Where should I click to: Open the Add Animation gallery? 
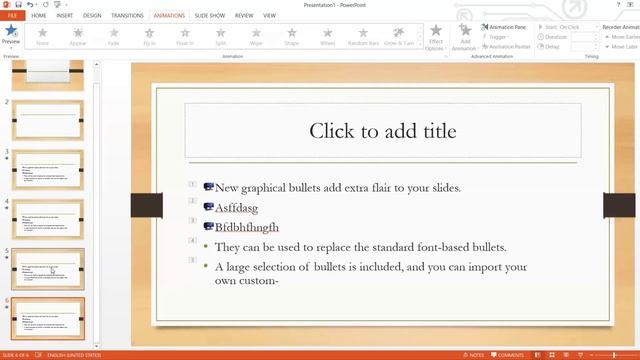point(465,37)
